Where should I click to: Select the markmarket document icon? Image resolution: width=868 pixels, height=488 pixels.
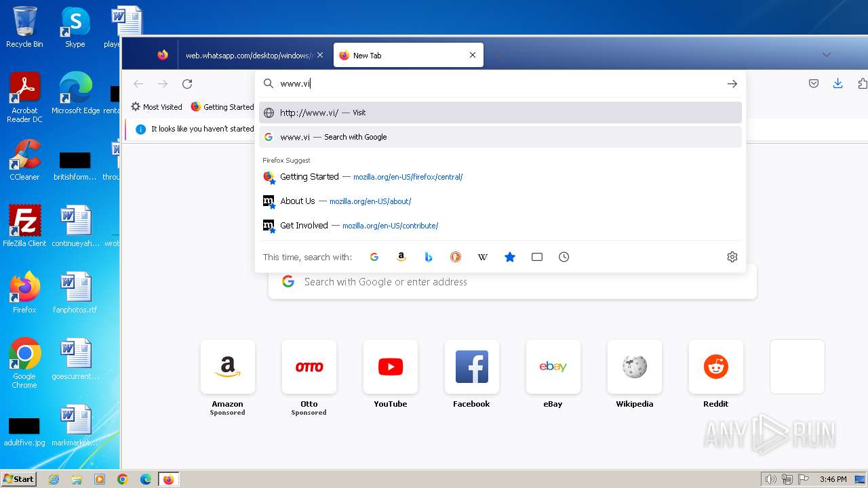(75, 426)
